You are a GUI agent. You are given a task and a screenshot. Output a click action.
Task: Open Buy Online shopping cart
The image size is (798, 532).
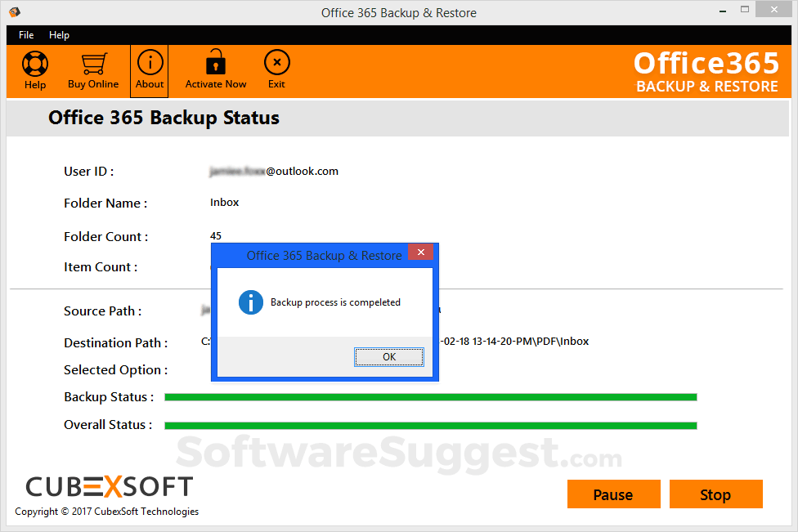click(x=93, y=65)
